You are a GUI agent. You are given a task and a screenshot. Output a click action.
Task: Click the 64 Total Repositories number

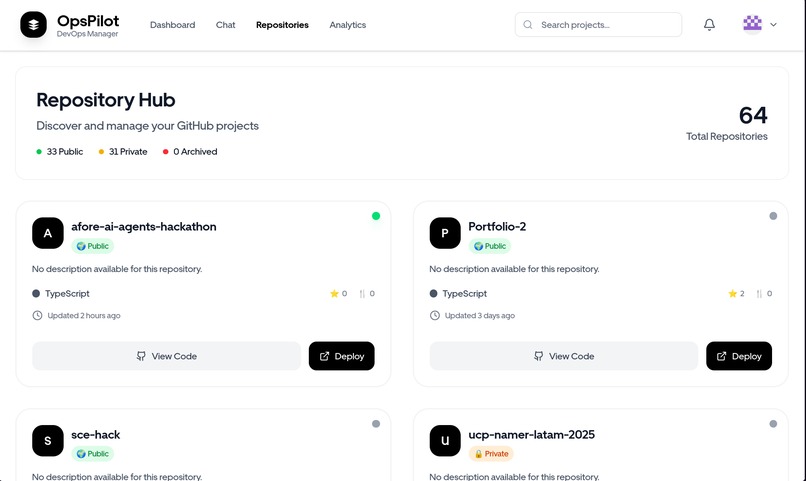coord(753,115)
